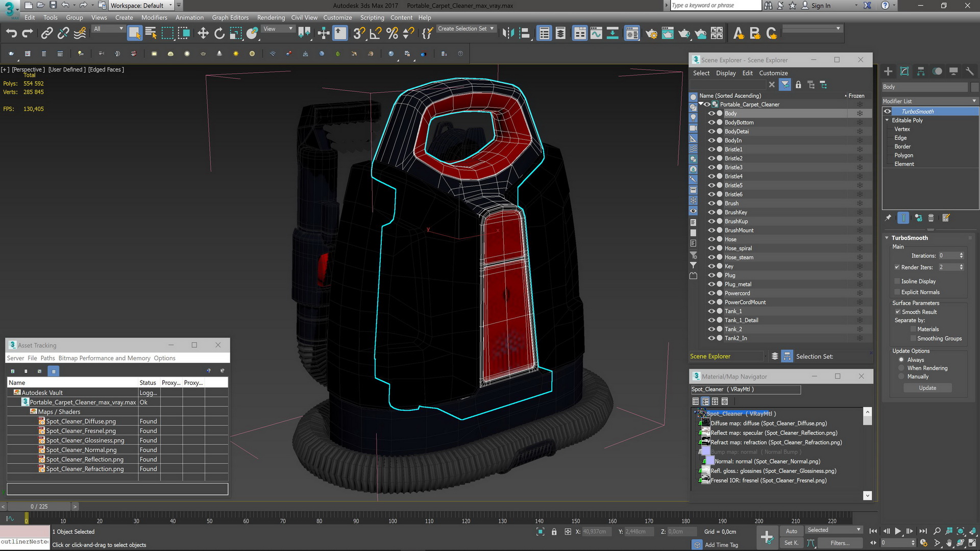Click the Update button in TurboSmooth panel
Viewport: 980px width, 551px height.
pyautogui.click(x=927, y=388)
